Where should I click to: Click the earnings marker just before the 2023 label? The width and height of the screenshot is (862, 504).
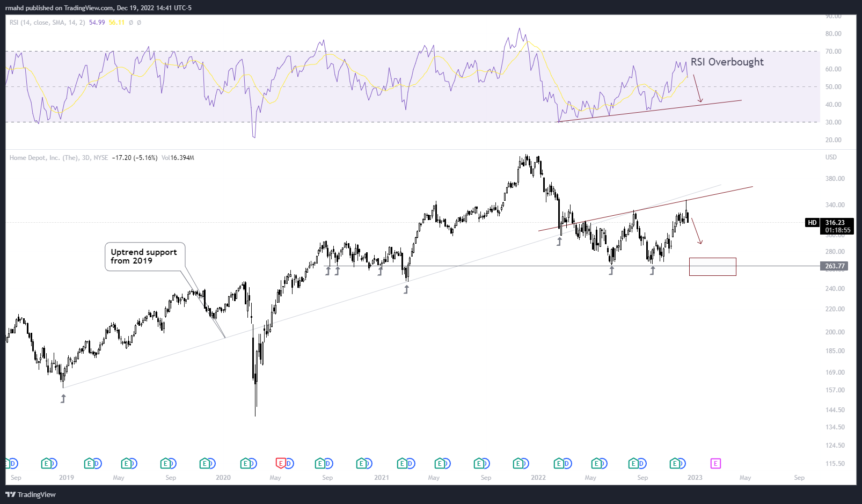(675, 463)
